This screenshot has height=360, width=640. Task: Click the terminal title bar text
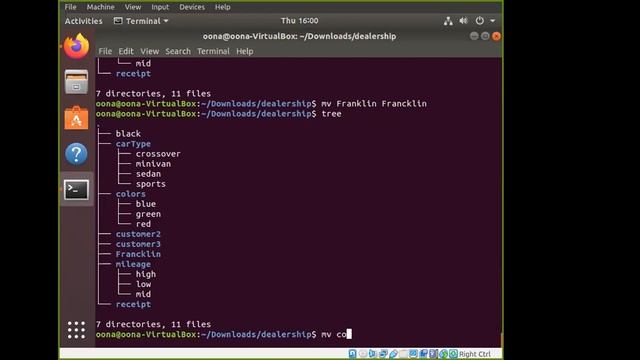[299, 36]
